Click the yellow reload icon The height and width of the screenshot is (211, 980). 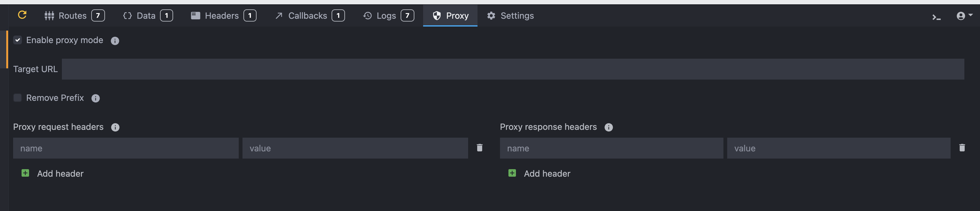click(x=22, y=15)
